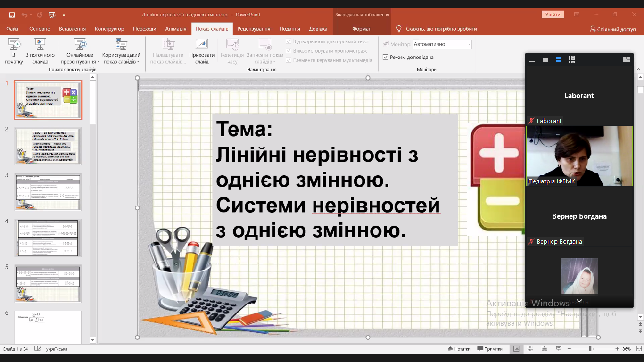The width and height of the screenshot is (644, 362).
Task: Open the 'Монітор' dropdown list
Action: click(468, 44)
